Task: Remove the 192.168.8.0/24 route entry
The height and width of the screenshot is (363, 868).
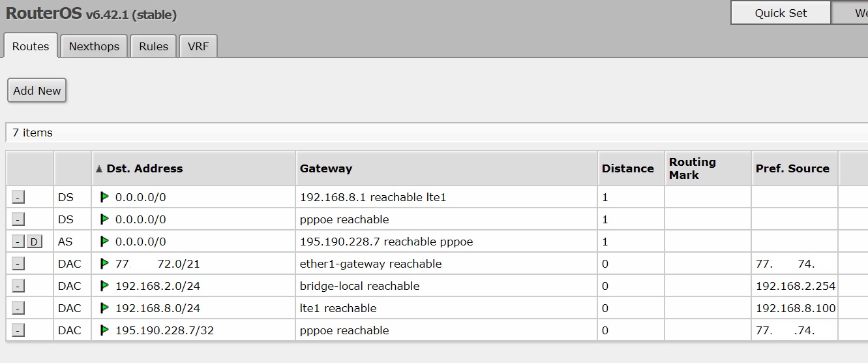Action: tap(18, 308)
